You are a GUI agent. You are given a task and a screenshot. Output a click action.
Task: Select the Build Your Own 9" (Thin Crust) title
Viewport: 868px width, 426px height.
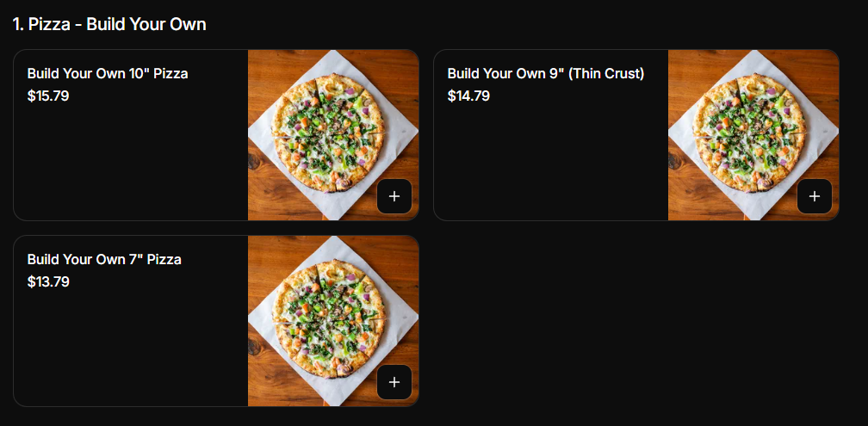(x=546, y=74)
